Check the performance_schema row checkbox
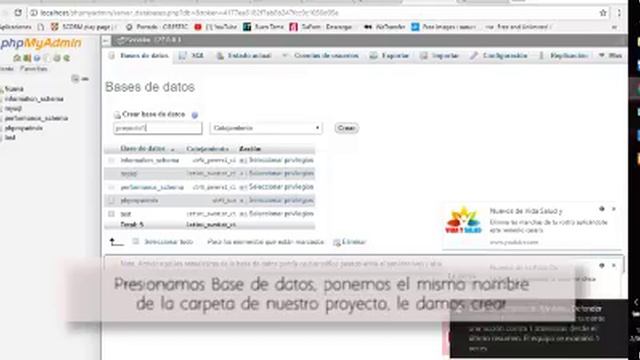The image size is (640, 360). click(111, 187)
